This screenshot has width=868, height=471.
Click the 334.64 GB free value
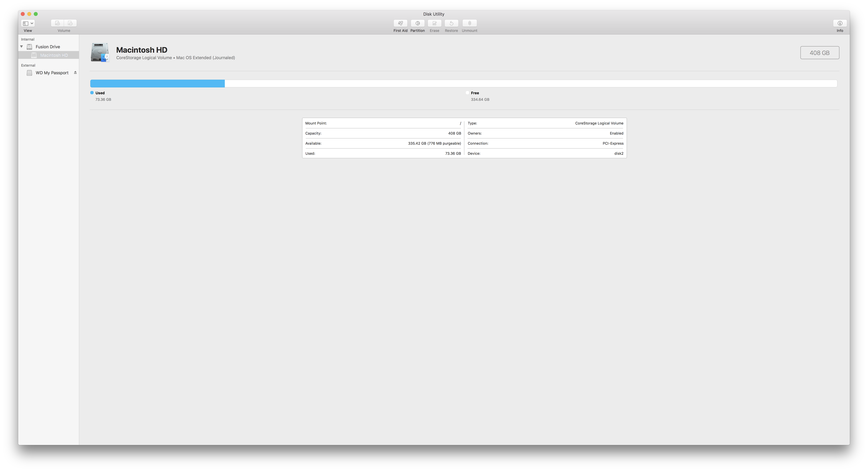point(480,99)
